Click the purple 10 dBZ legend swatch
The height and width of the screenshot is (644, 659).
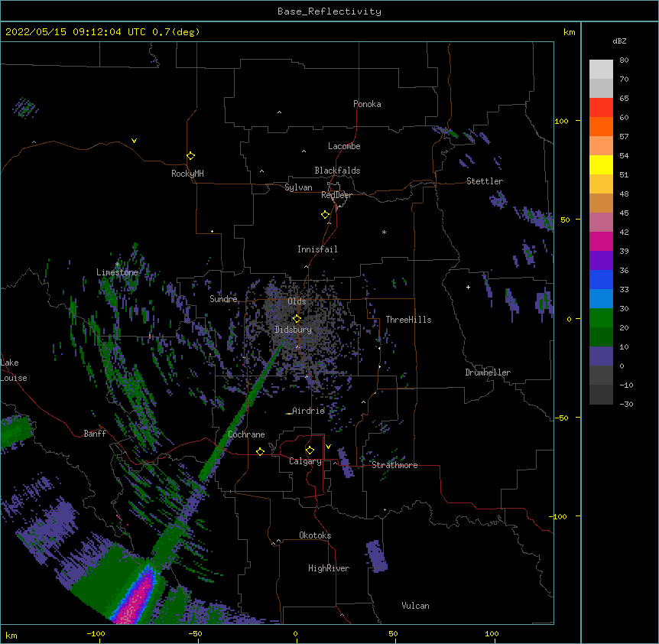point(601,356)
